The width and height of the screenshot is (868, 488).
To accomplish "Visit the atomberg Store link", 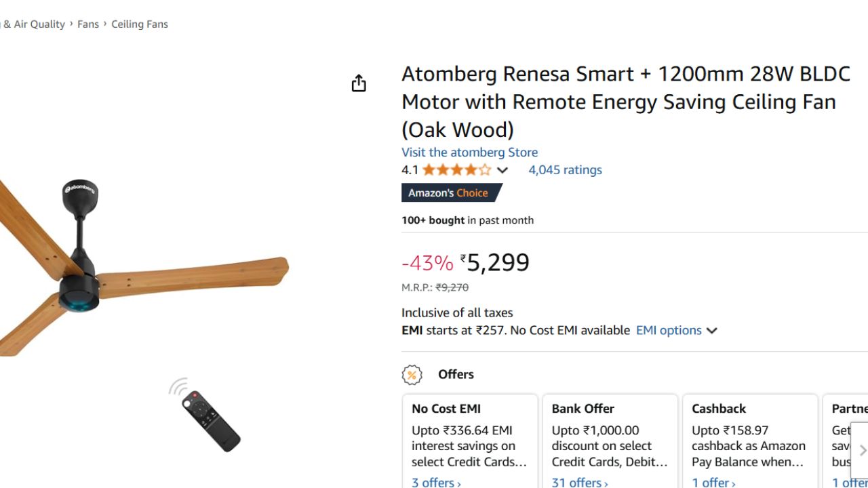I will tap(469, 152).
